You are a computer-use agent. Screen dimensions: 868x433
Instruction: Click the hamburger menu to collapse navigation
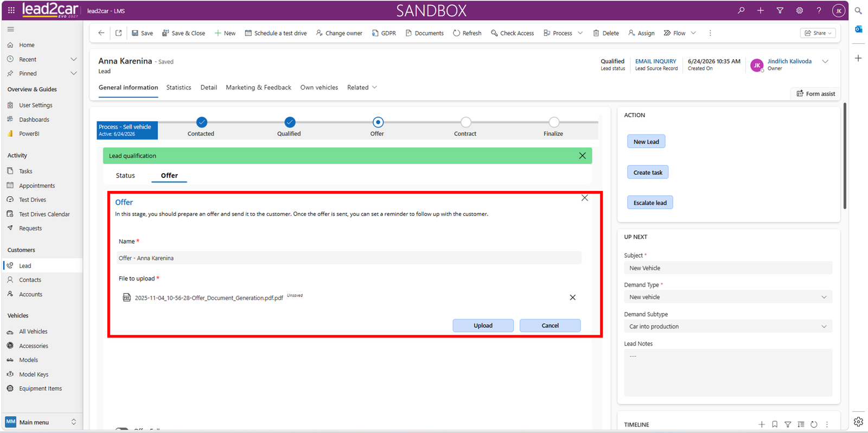tap(11, 29)
